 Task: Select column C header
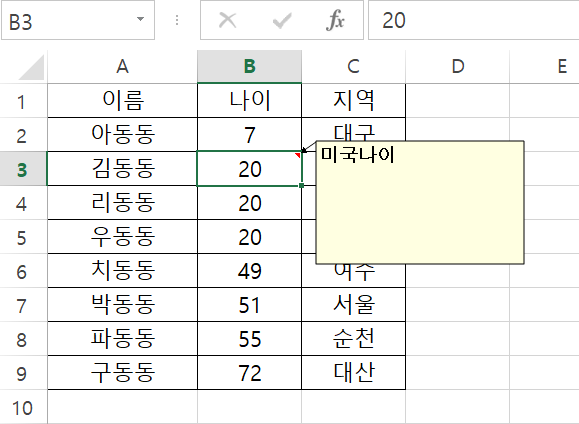(x=353, y=67)
